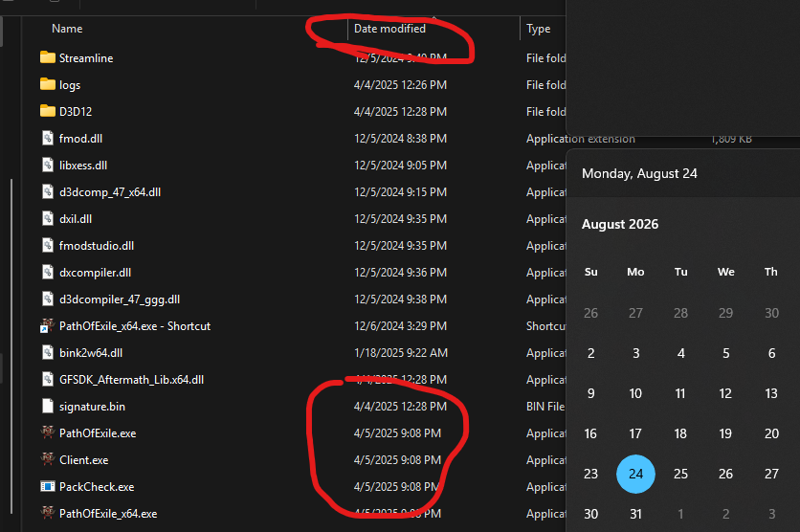This screenshot has height=532, width=800.
Task: Select August 31 in the calendar
Action: (635, 514)
